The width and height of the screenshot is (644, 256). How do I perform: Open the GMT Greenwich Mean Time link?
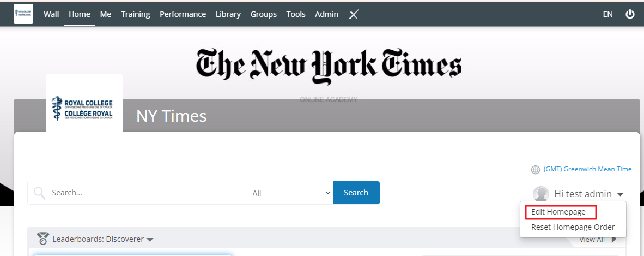pyautogui.click(x=587, y=169)
